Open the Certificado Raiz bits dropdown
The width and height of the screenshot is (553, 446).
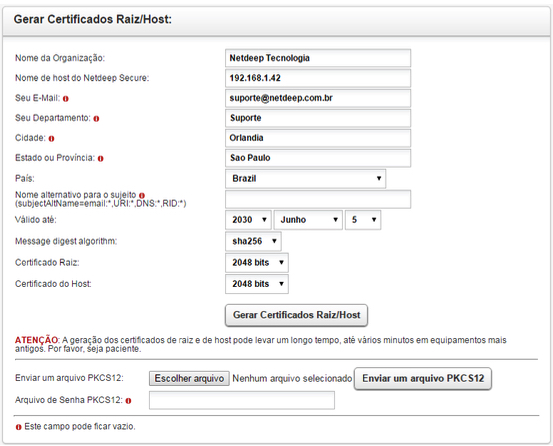(x=257, y=263)
